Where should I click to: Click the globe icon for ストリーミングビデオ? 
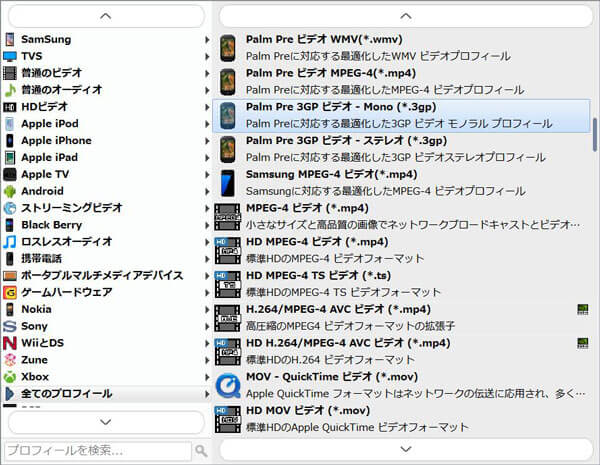[10, 208]
